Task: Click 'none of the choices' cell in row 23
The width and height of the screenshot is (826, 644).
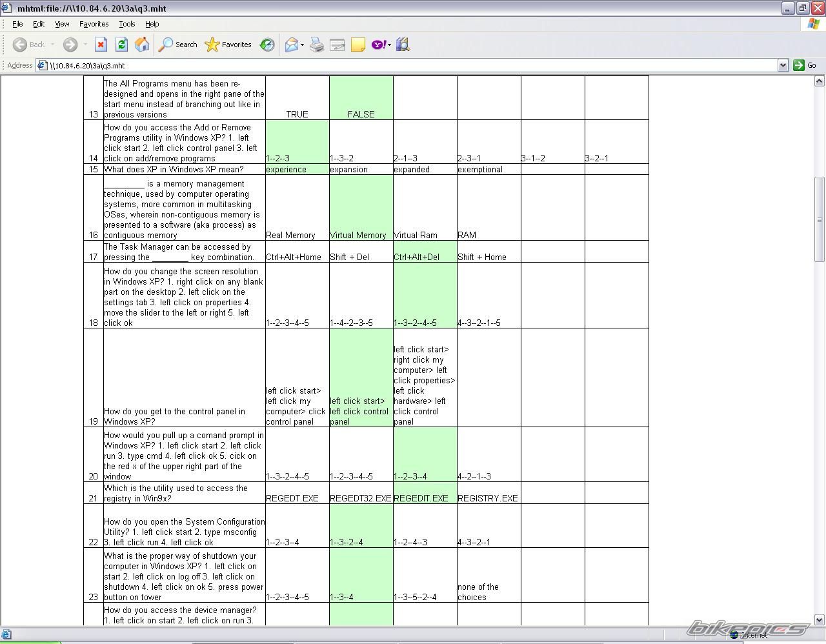Action: [489, 576]
